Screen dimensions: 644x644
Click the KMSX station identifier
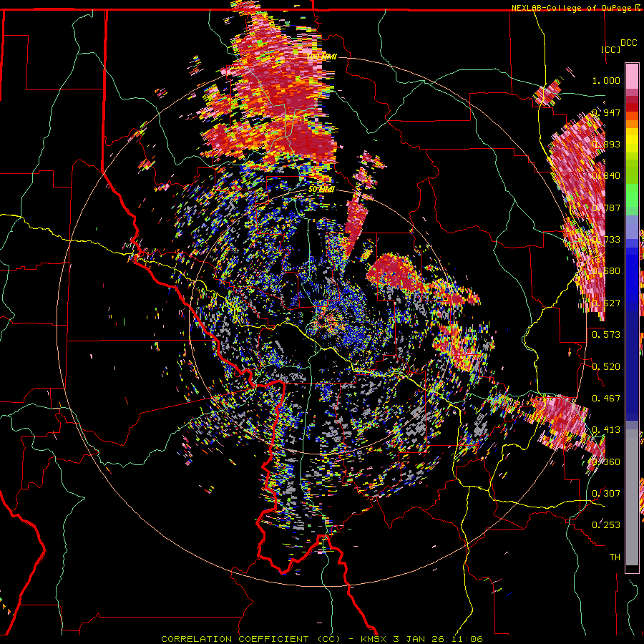pyautogui.click(x=374, y=639)
